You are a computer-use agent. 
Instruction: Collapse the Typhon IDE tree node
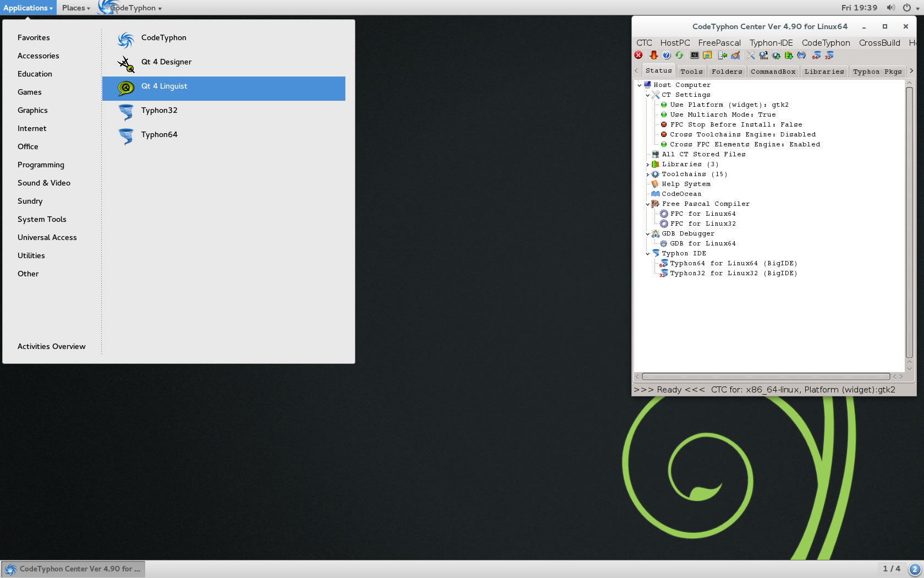tap(647, 254)
